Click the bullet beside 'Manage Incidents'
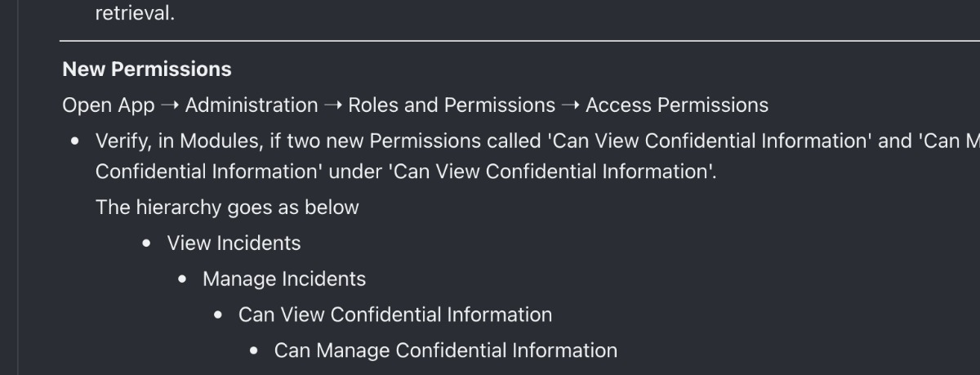980x375 pixels. pos(182,279)
